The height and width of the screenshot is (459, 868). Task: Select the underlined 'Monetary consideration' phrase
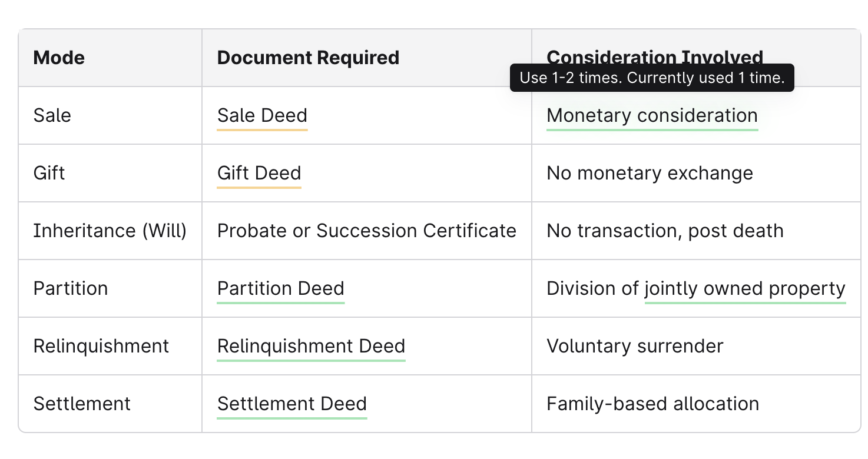652,115
